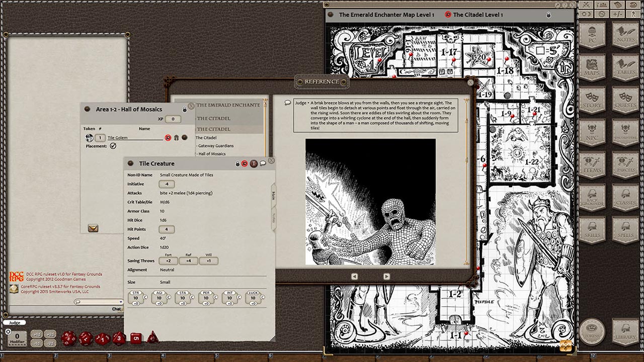Expand The Emerald Enchanter reference section

click(227, 105)
